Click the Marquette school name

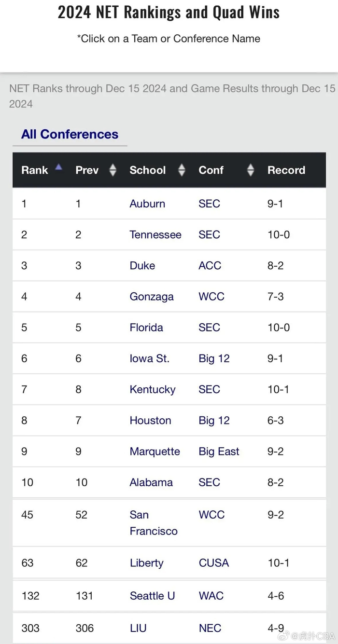click(x=155, y=452)
